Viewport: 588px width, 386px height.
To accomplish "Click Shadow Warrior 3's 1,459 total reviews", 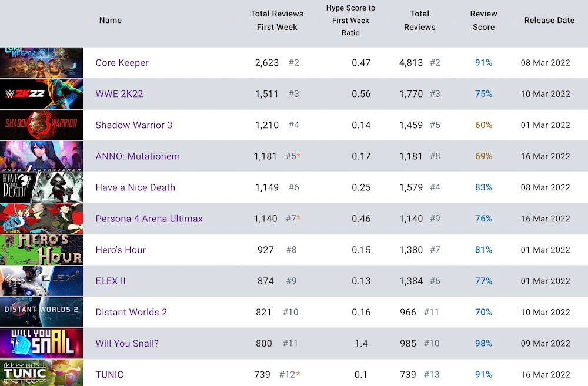I will tap(411, 125).
